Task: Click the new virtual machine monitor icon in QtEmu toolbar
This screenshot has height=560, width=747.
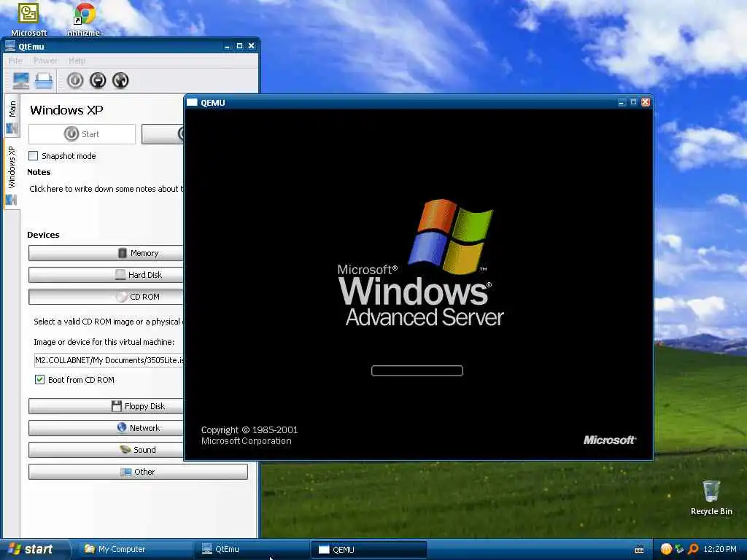Action: pyautogui.click(x=21, y=80)
